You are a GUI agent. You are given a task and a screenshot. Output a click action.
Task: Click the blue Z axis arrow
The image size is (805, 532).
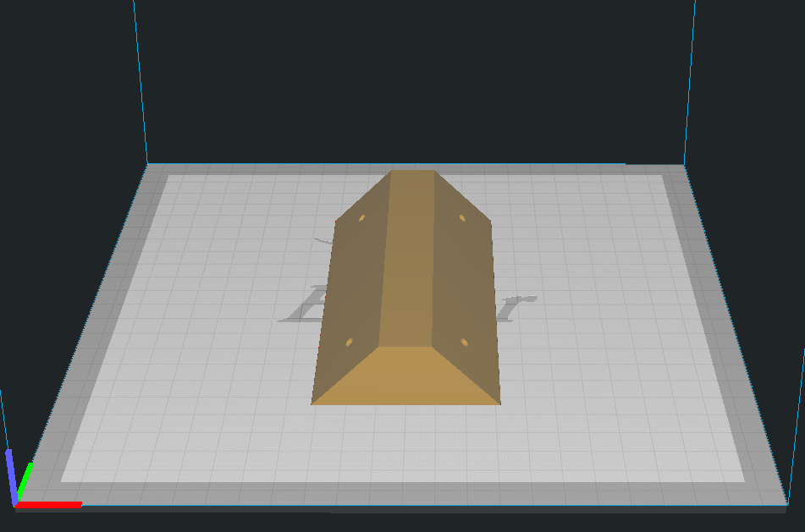click(x=11, y=474)
